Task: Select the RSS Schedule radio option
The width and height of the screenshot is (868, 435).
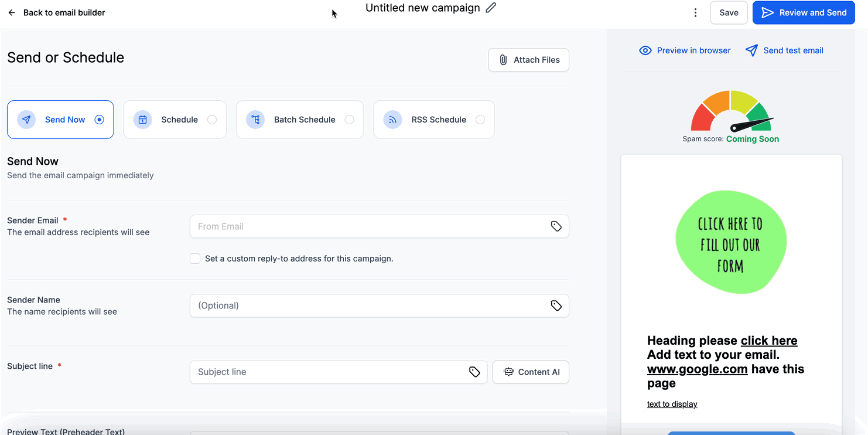Action: [480, 120]
